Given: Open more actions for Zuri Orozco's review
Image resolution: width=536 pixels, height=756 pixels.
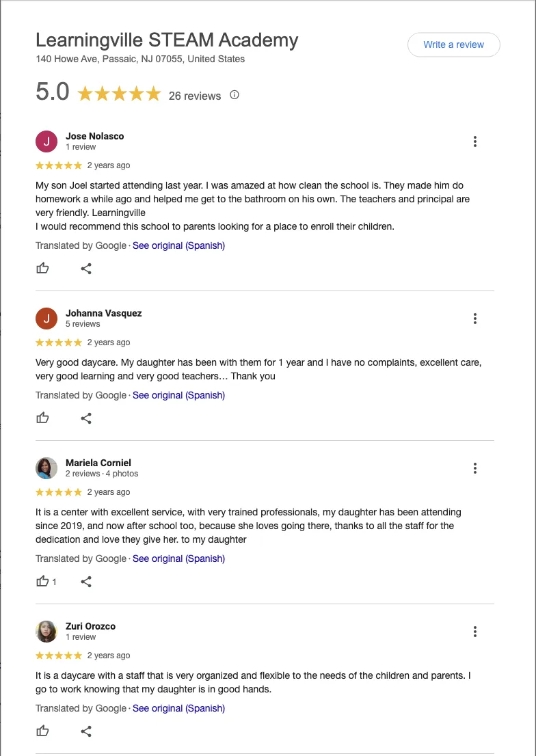Looking at the screenshot, I should point(475,632).
